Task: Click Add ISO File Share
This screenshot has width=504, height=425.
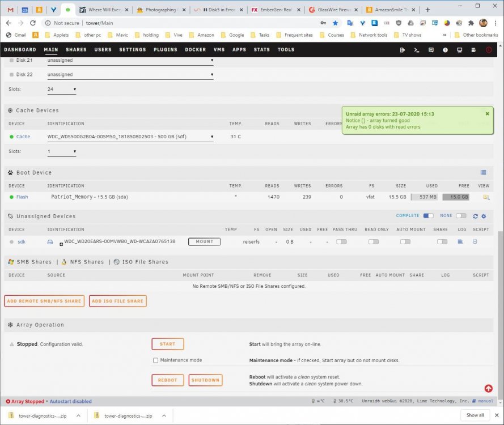Action: click(x=118, y=301)
